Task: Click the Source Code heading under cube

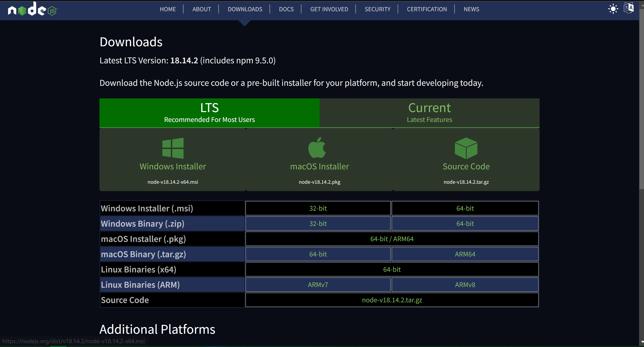Action: (x=466, y=166)
